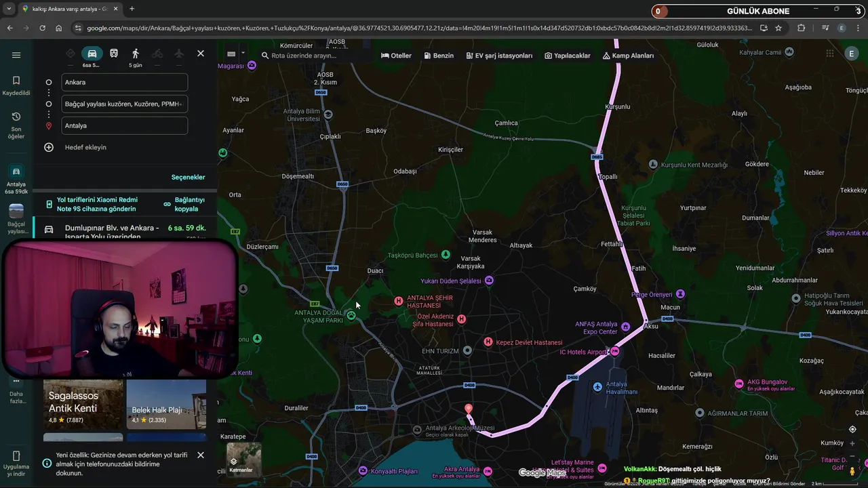Go back in browser history
Image resolution: width=868 pixels, height=488 pixels.
point(9,28)
